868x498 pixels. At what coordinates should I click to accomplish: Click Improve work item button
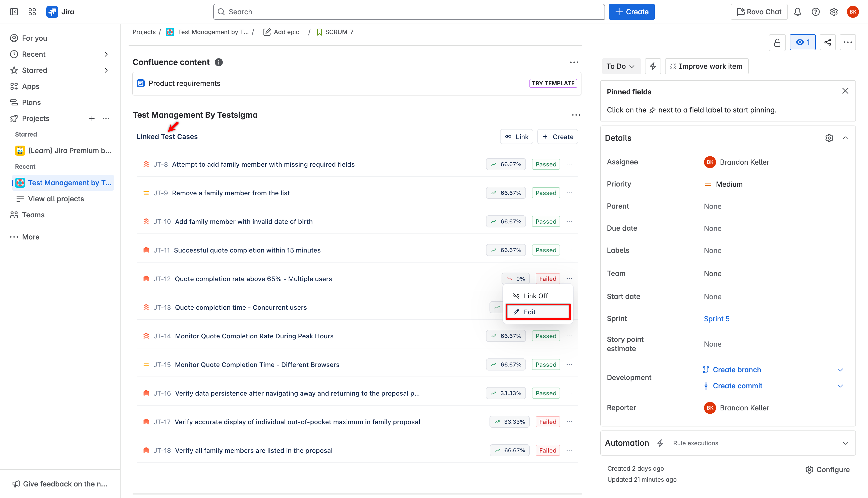707,66
